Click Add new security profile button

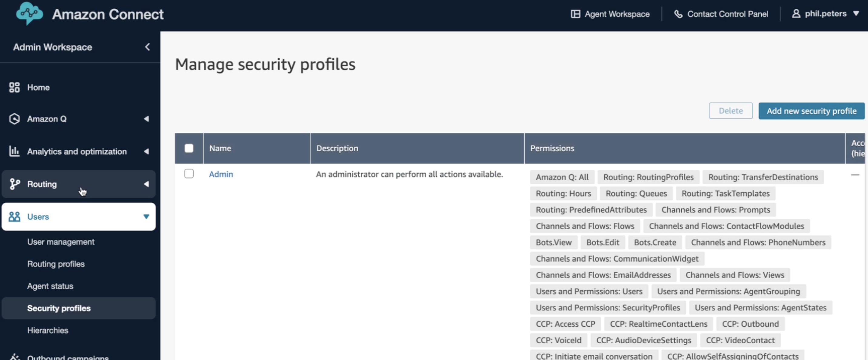811,111
